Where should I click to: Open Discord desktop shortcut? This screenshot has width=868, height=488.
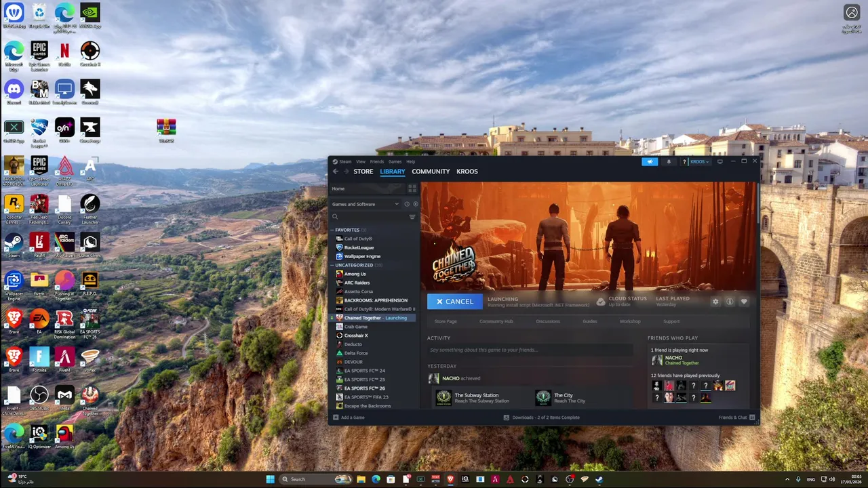pyautogui.click(x=14, y=92)
